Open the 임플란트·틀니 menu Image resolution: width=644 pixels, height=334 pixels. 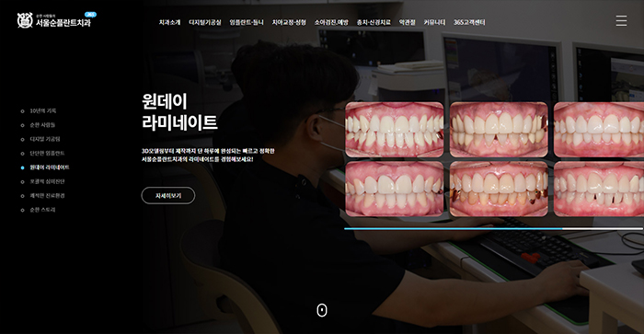pos(247,22)
